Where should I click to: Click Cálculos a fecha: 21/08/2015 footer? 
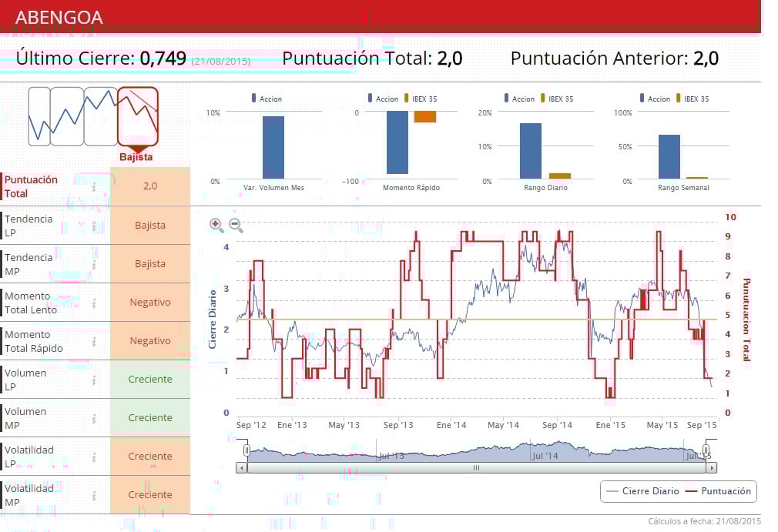pyautogui.click(x=704, y=521)
